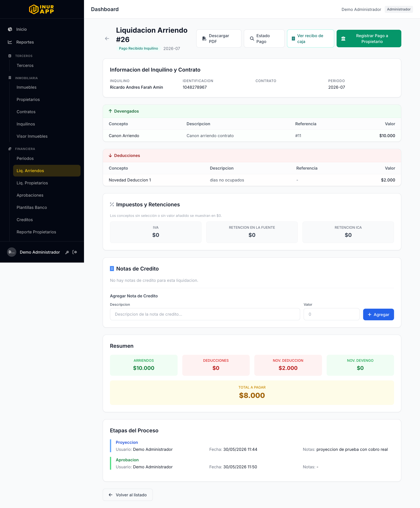420x508 pixels.
Task: Click the Financiera coins icon
Action: 10,149
